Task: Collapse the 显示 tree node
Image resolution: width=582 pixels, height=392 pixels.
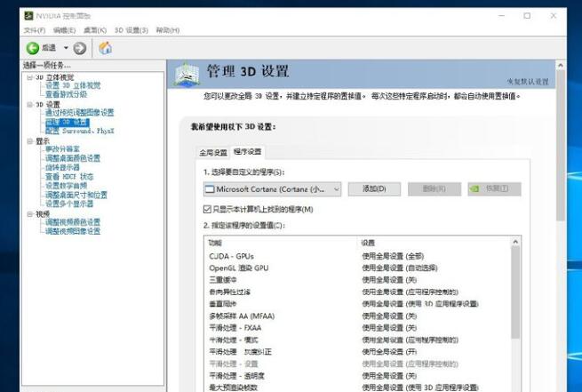Action: pos(29,141)
